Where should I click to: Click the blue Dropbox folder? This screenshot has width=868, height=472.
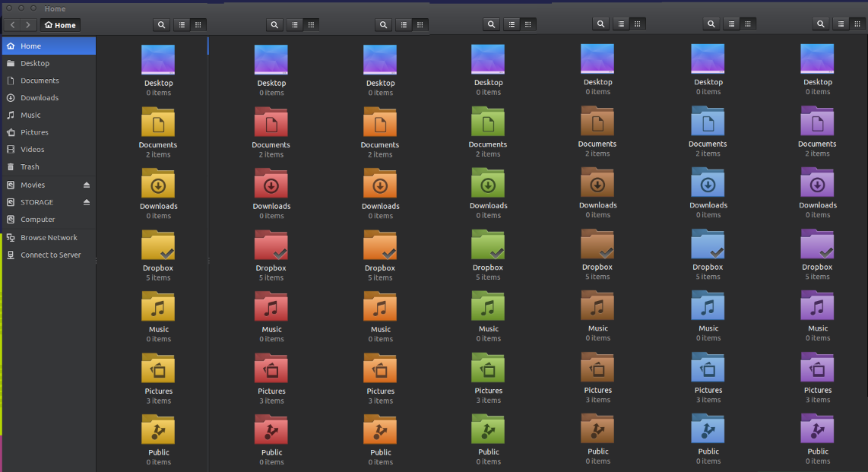pos(708,244)
